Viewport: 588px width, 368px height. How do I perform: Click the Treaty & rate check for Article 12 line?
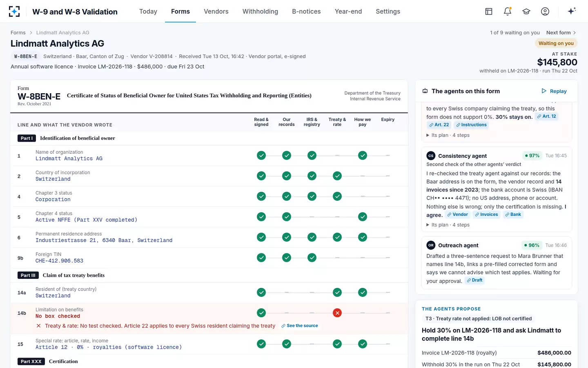point(337,344)
